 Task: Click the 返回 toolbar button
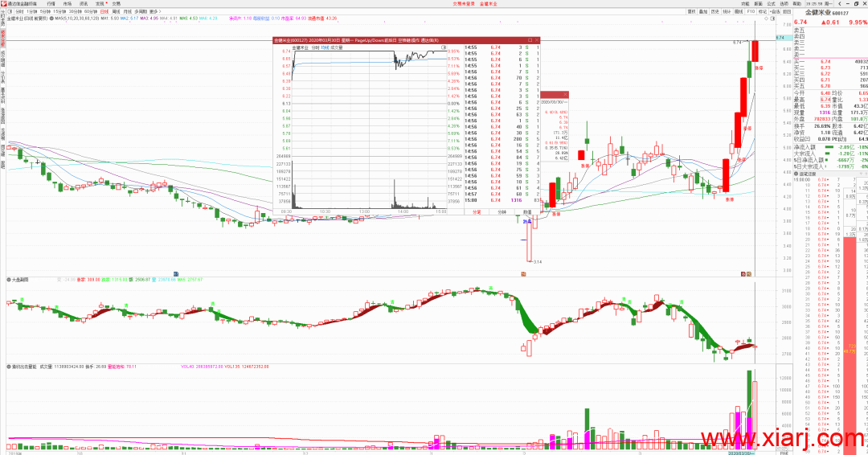coord(787,11)
